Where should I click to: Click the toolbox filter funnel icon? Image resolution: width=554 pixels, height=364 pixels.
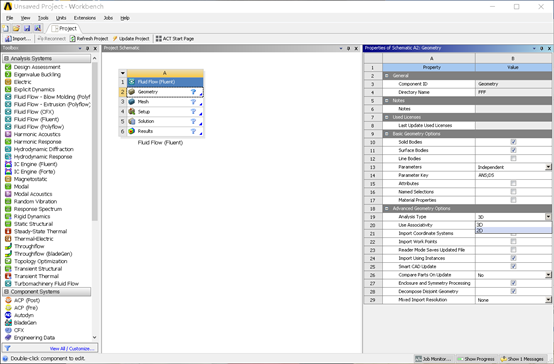(x=7, y=348)
